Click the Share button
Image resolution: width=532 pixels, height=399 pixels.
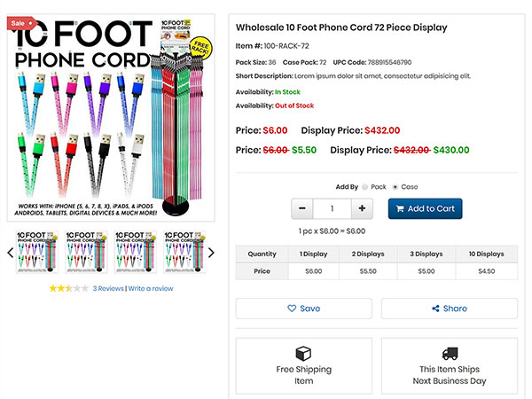(x=449, y=309)
